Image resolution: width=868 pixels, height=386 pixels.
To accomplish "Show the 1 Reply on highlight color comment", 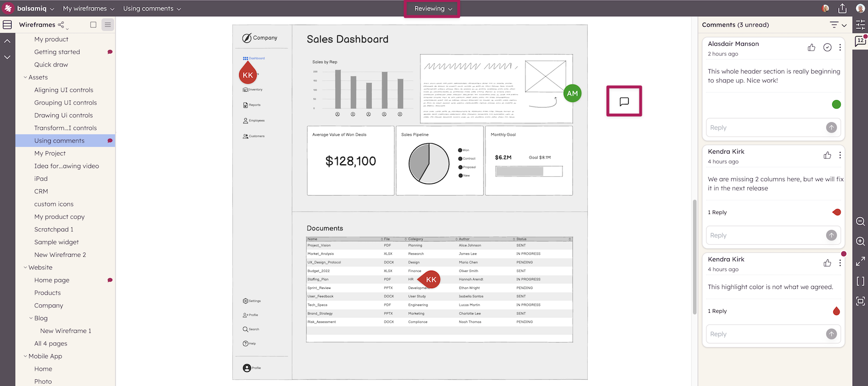I will click(717, 311).
